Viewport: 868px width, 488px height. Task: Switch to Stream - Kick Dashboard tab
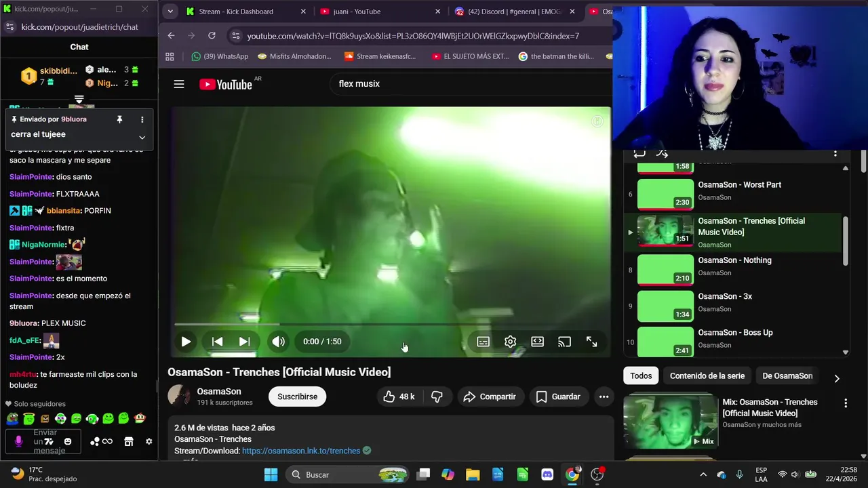(244, 12)
